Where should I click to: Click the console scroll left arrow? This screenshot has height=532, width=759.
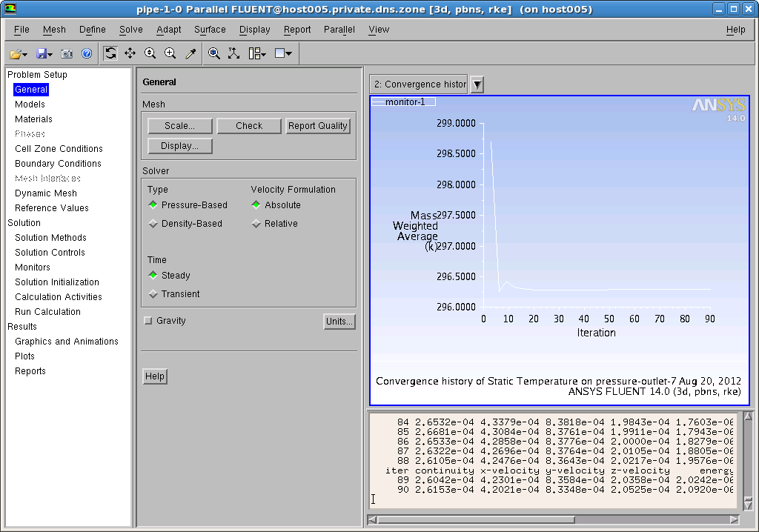pos(372,519)
